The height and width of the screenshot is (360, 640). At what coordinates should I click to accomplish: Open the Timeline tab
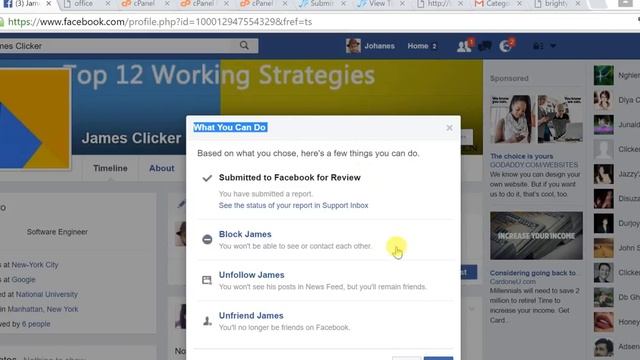click(110, 168)
